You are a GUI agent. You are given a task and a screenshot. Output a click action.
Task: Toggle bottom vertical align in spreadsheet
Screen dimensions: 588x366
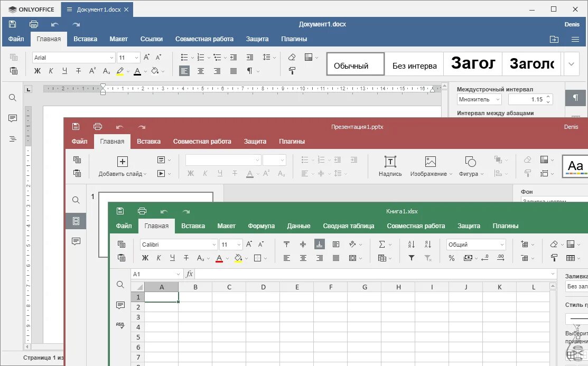pos(319,245)
